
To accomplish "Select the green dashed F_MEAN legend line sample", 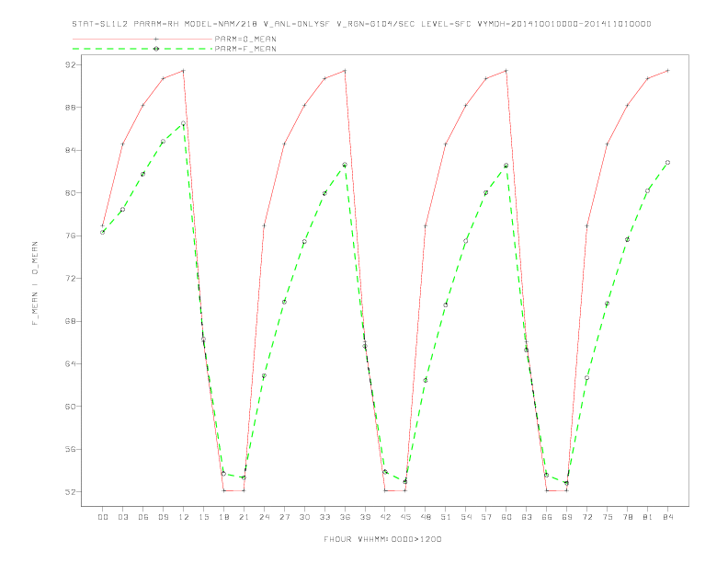I will (x=142, y=49).
